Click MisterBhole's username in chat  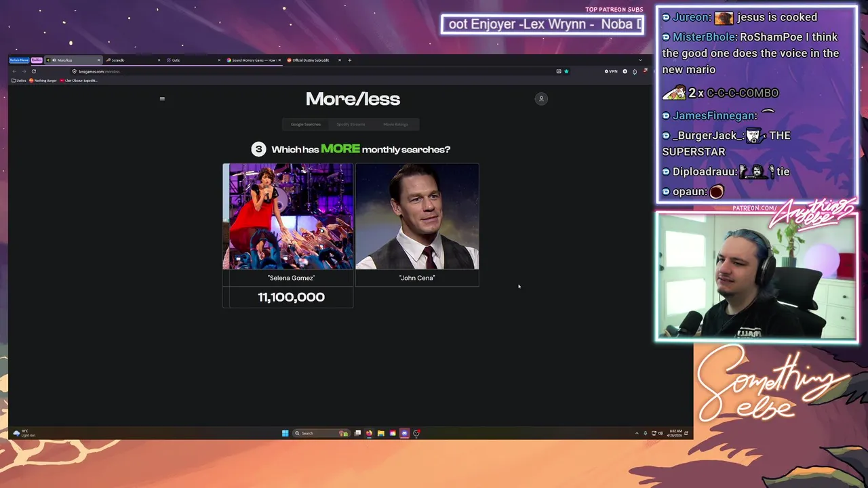coord(705,37)
